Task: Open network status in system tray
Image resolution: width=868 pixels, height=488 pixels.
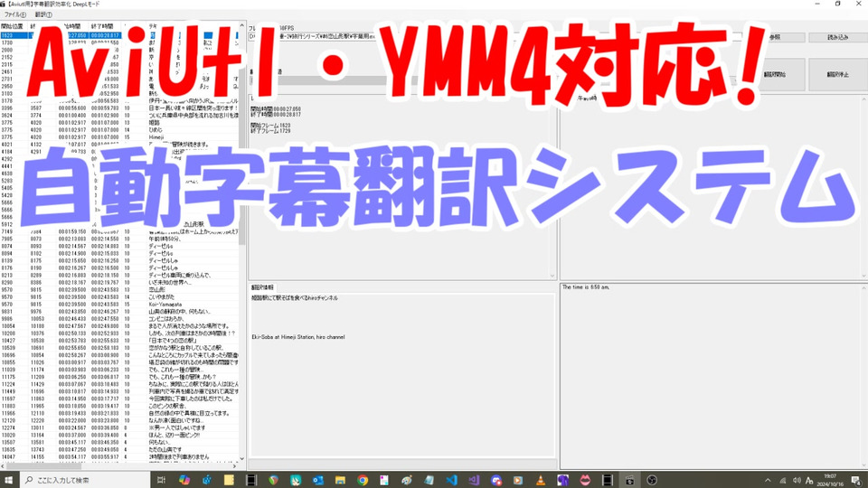Action: pyautogui.click(x=783, y=480)
